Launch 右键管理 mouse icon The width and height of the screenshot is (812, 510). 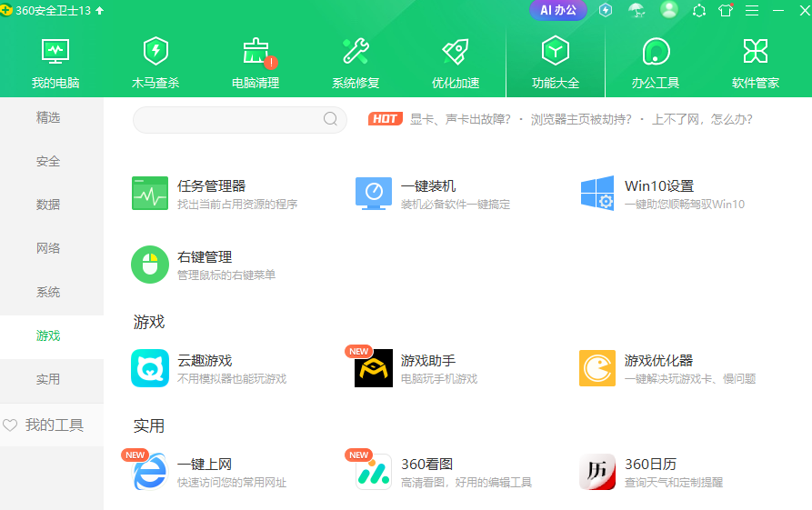click(150, 265)
